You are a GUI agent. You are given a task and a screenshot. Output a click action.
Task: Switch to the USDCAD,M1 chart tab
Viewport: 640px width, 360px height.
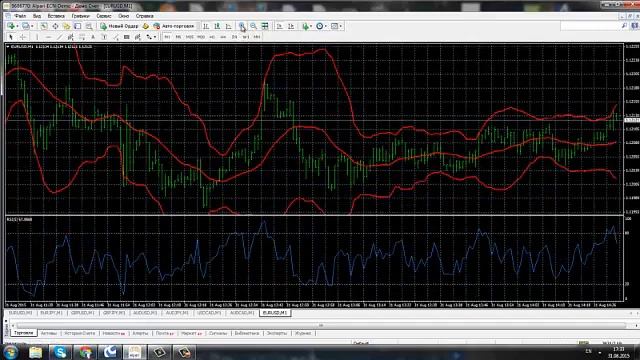tap(209, 313)
